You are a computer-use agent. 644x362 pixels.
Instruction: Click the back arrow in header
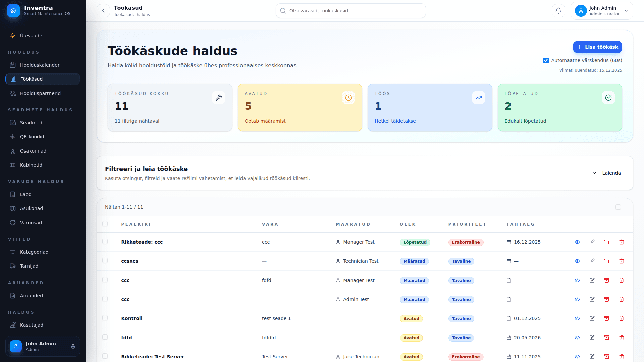coord(103,11)
